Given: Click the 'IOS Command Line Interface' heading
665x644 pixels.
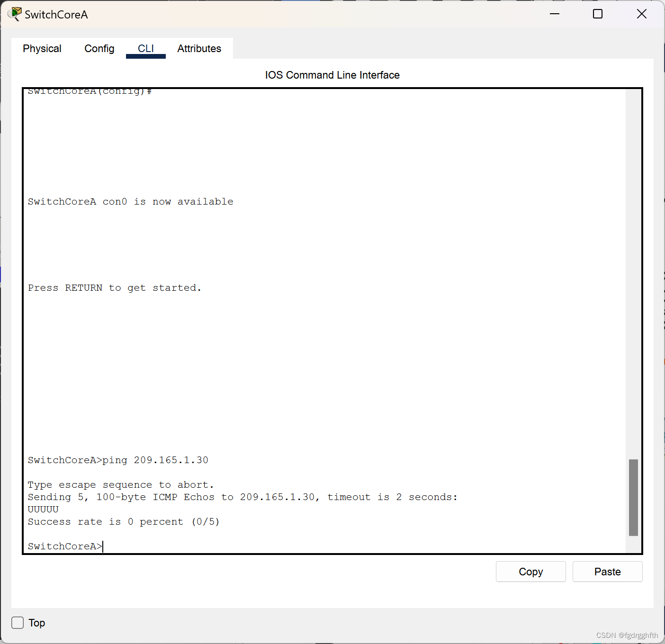Looking at the screenshot, I should pyautogui.click(x=332, y=75).
